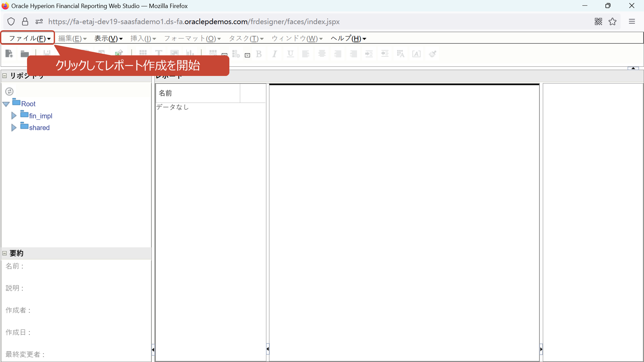644x362 pixels.
Task: Open the 表示(V) menu
Action: click(108, 38)
